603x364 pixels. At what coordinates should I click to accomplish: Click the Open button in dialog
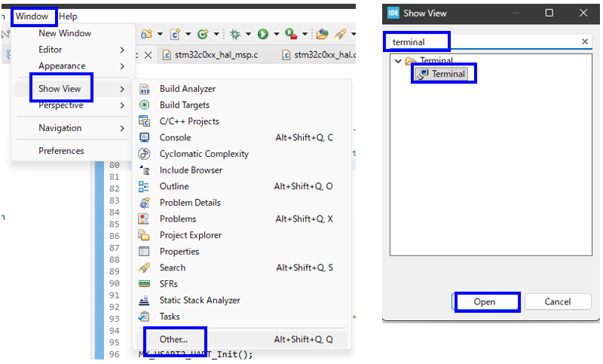(485, 301)
